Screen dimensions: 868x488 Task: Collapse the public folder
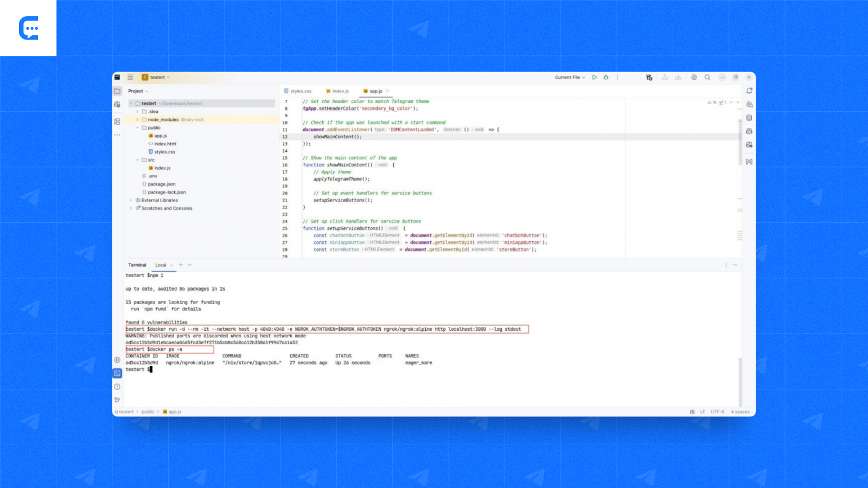point(137,128)
